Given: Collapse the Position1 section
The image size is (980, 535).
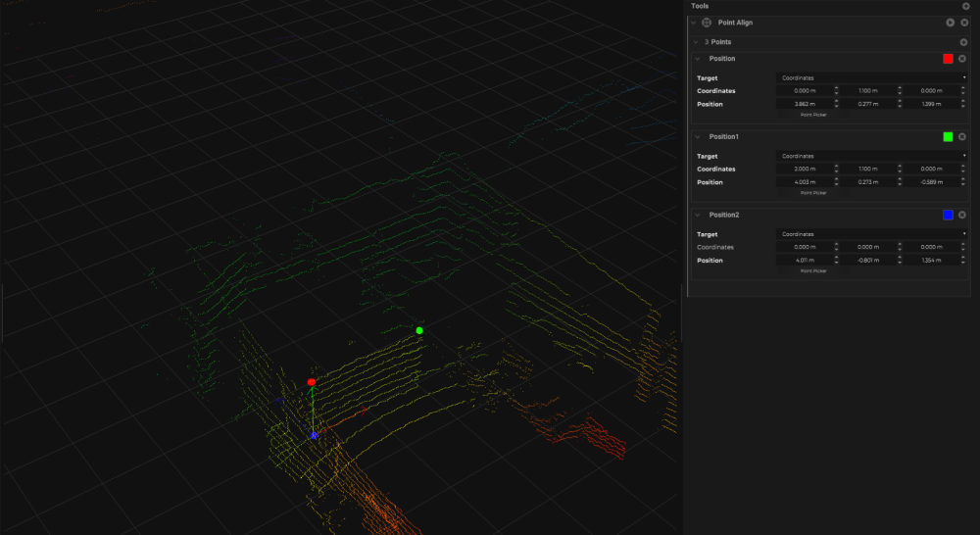Looking at the screenshot, I should [x=697, y=137].
